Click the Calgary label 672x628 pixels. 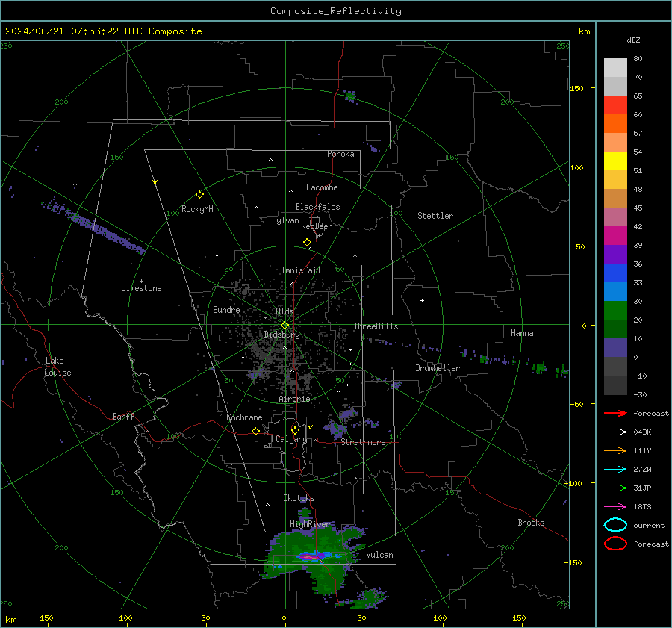point(291,439)
